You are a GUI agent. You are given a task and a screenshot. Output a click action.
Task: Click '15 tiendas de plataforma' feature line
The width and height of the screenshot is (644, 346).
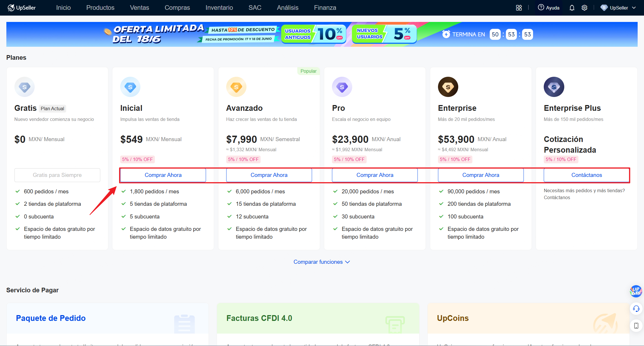pyautogui.click(x=266, y=204)
